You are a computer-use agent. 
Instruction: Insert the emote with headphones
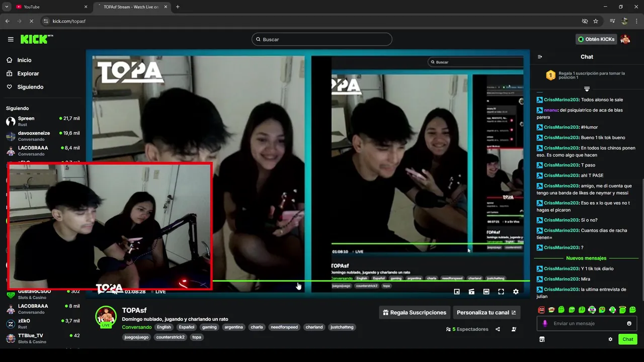[x=592, y=310]
